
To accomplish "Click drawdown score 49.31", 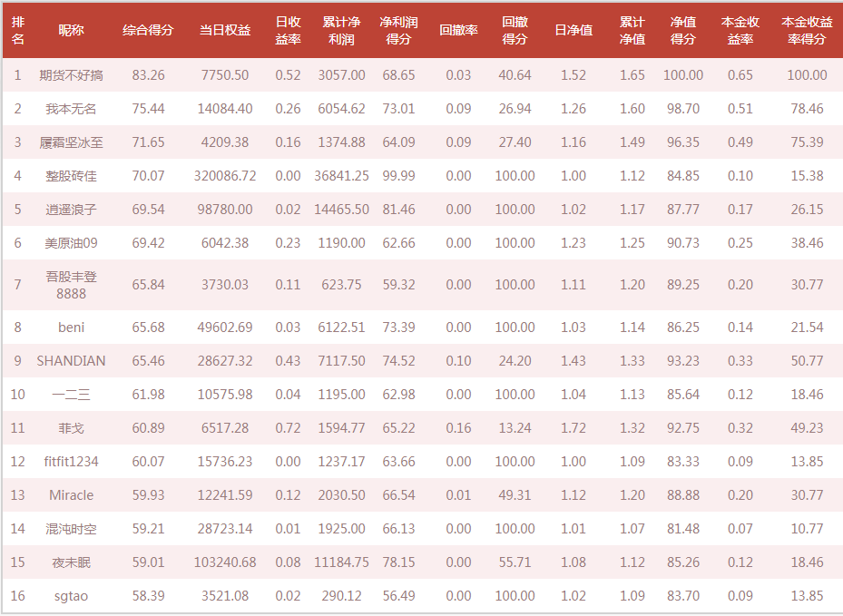I will [x=515, y=495].
